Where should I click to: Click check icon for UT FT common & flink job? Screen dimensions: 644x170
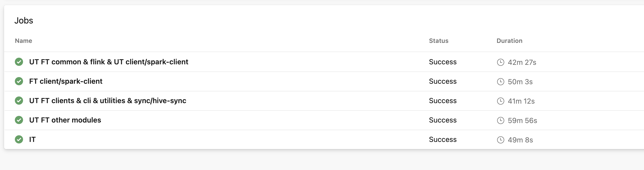coord(19,62)
